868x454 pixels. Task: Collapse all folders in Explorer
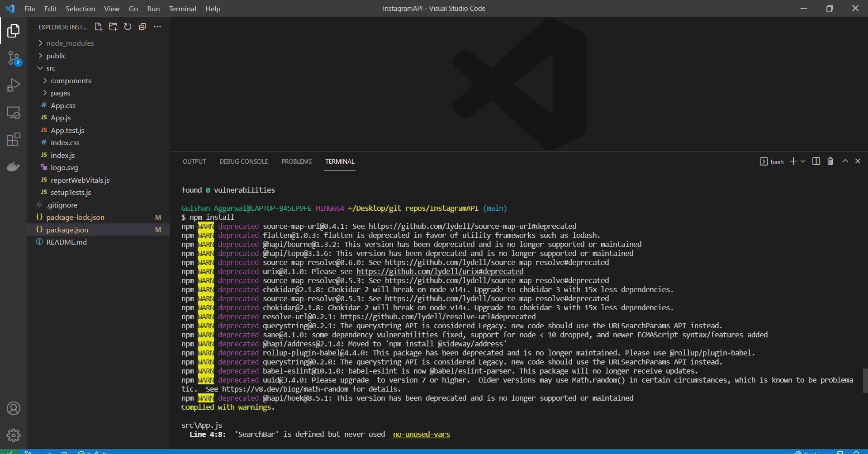click(x=142, y=27)
